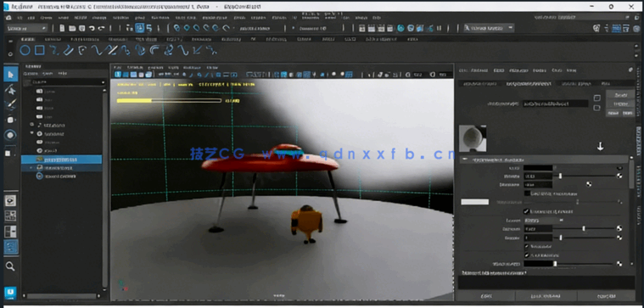Click the NURBS square icon on the shelf

[39, 51]
